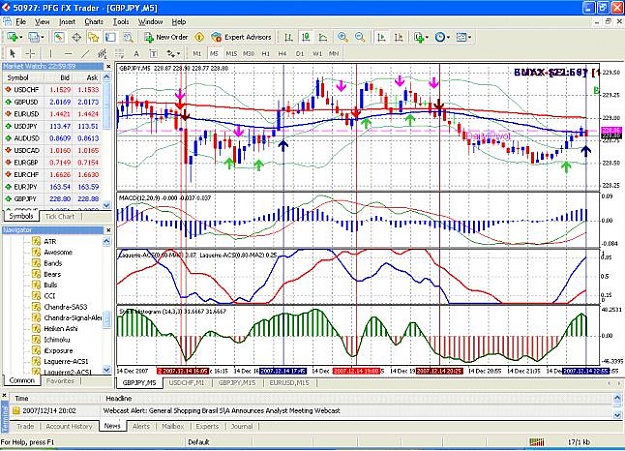Open the Profiles toolbar icon

pos(33,37)
